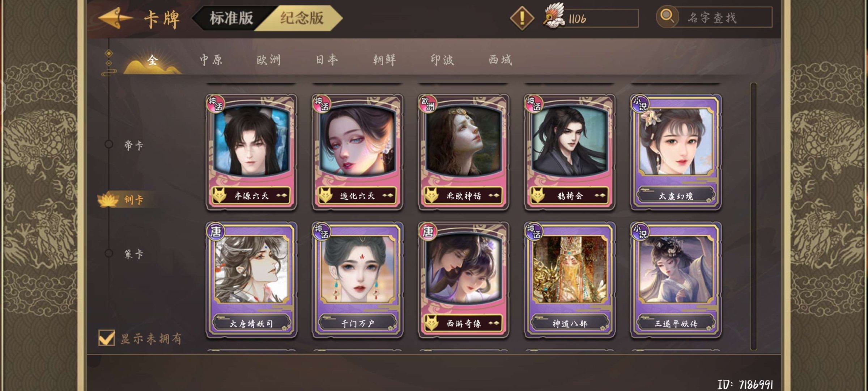Click the magnifying glass search icon
This screenshot has height=391, width=868.
[x=667, y=17]
